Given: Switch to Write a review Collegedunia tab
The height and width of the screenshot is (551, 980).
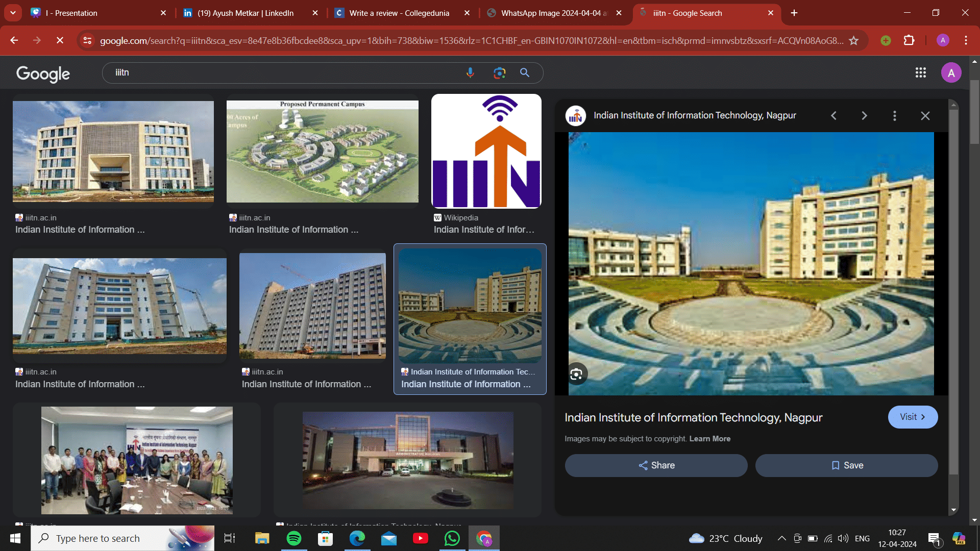Looking at the screenshot, I should coord(399,13).
